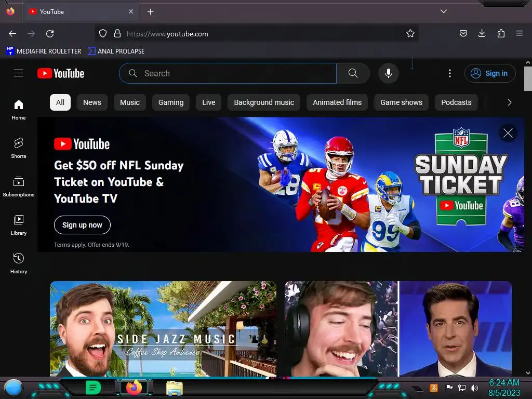Click Sign up now on banner
532x399 pixels.
83,225
